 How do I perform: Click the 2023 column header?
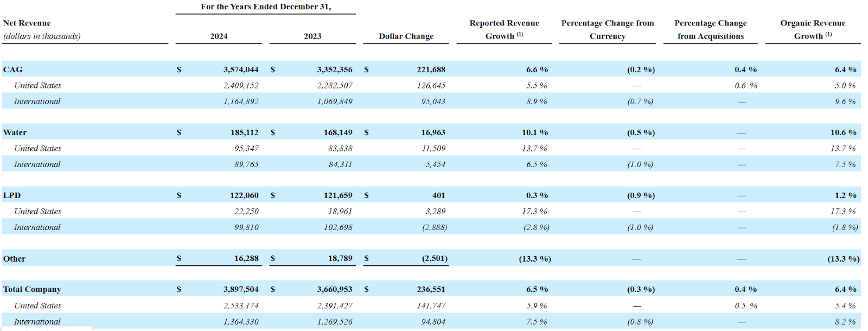[312, 36]
